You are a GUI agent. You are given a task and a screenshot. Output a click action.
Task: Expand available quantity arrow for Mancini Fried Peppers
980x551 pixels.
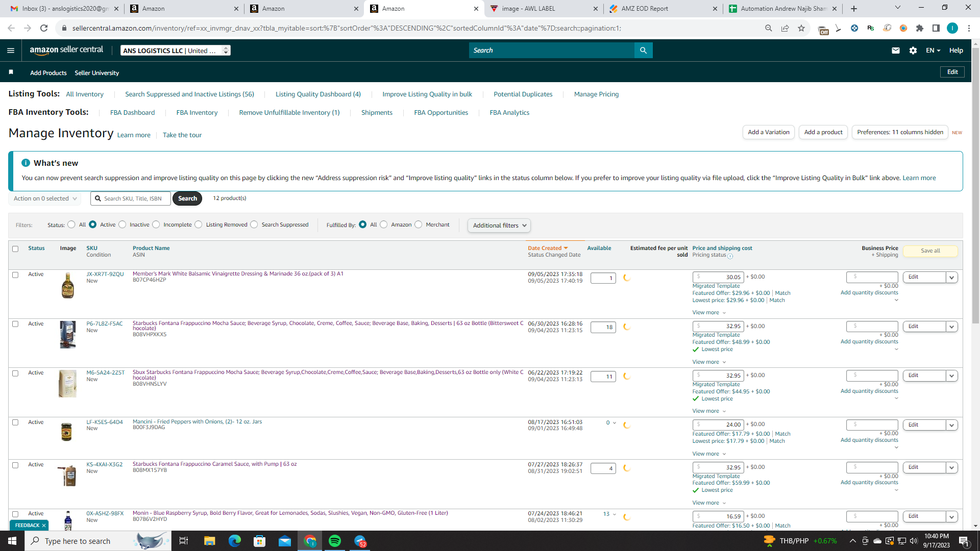(615, 423)
